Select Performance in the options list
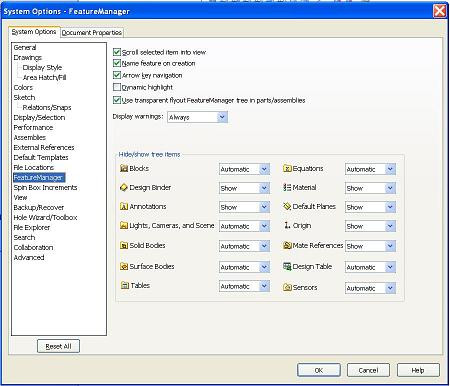Image resolution: width=450 pixels, height=386 pixels. (33, 127)
